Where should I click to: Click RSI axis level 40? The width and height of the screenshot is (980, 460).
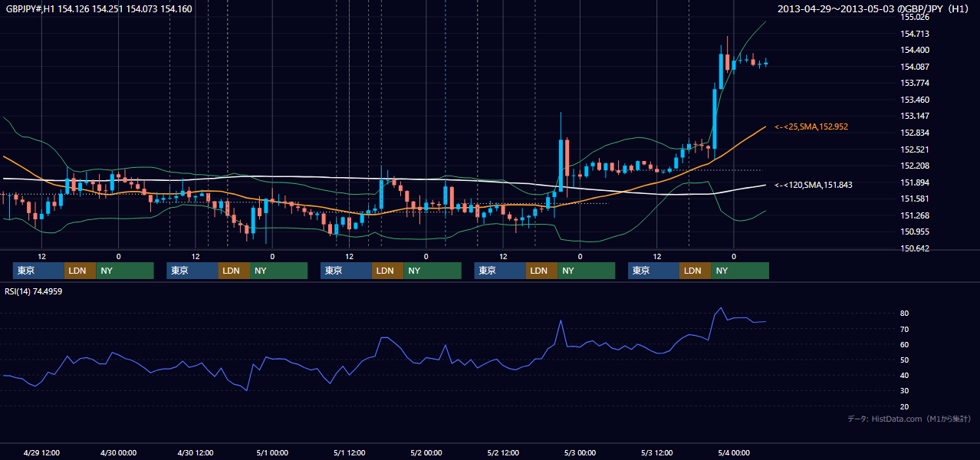[905, 375]
